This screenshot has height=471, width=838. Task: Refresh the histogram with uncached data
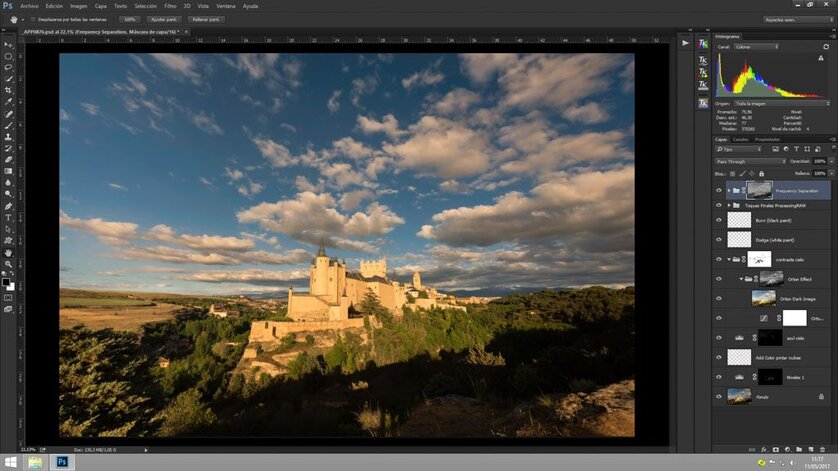(826, 47)
